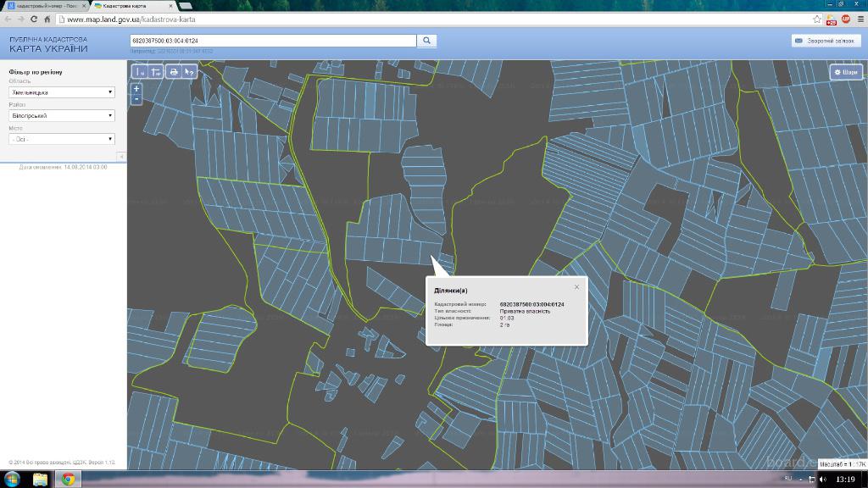Expand the Місто dropdown showing Всі

(61, 139)
